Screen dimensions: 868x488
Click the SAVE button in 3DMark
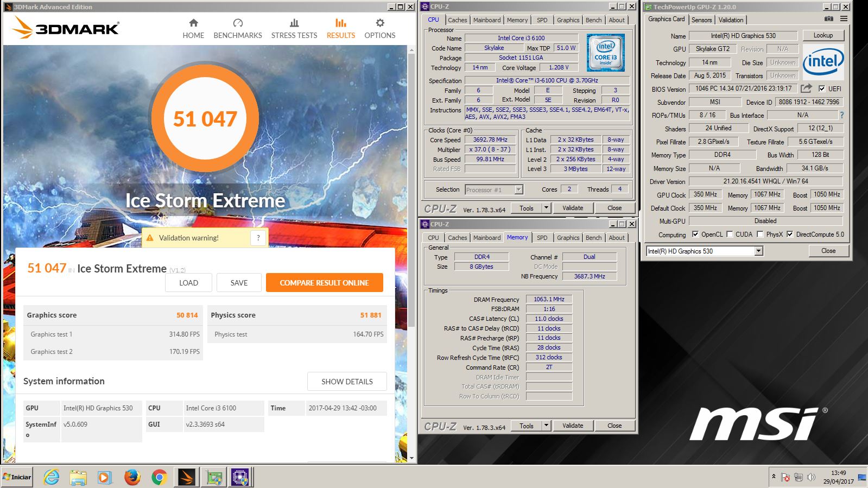click(239, 283)
